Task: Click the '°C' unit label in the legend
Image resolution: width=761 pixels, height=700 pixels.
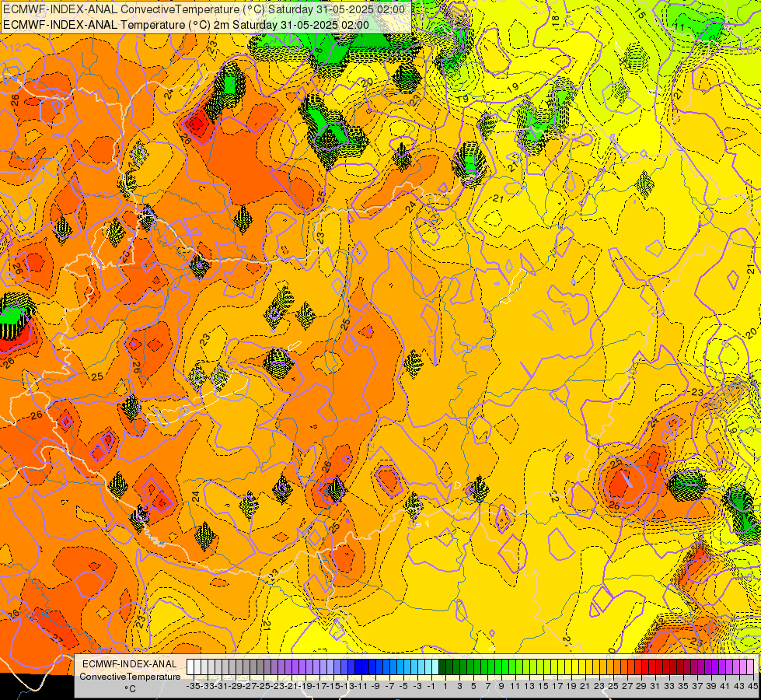Action: point(130,689)
